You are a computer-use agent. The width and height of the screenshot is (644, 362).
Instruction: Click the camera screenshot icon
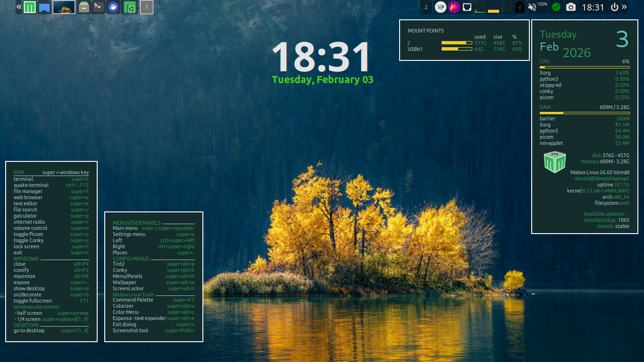tap(571, 7)
